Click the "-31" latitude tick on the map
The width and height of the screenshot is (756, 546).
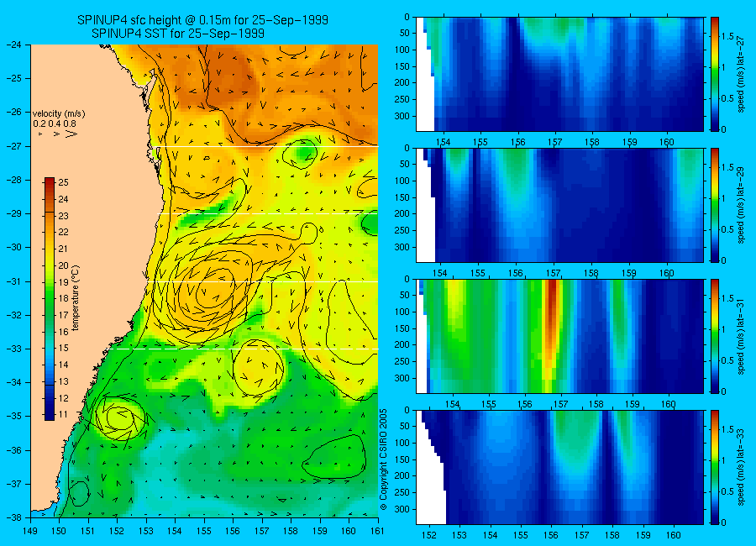pyautogui.click(x=14, y=281)
